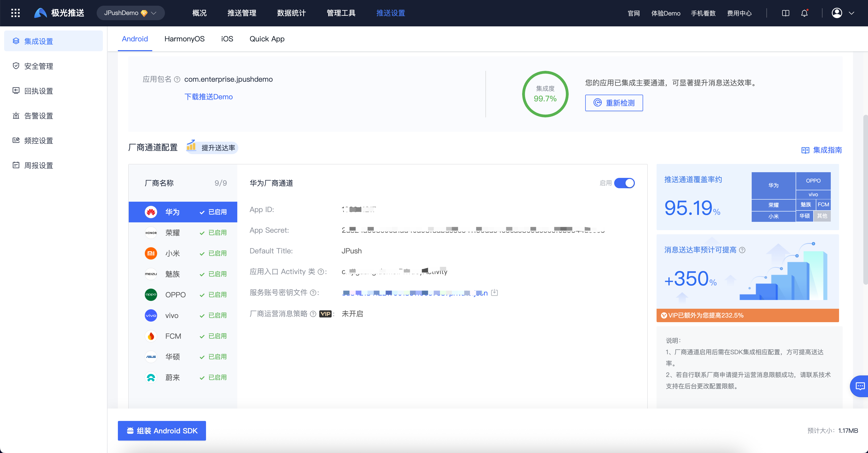This screenshot has height=453, width=868.
Task: Click help icon next to 应用包名
Action: 177,80
